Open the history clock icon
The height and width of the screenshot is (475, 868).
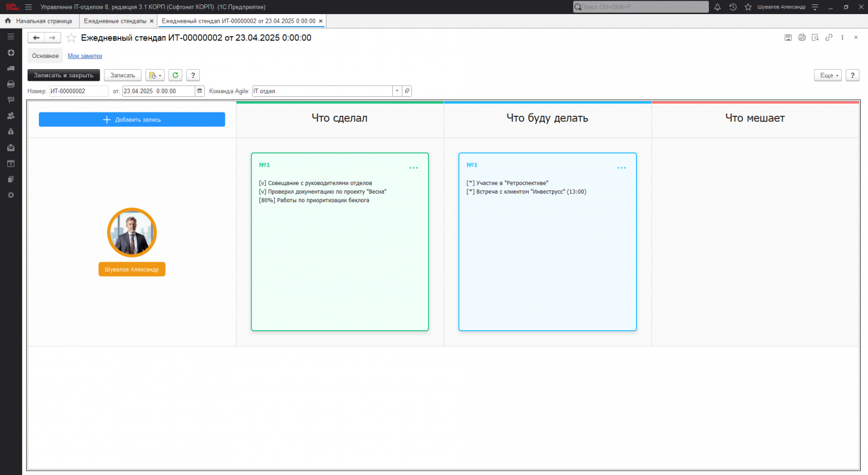pos(733,7)
